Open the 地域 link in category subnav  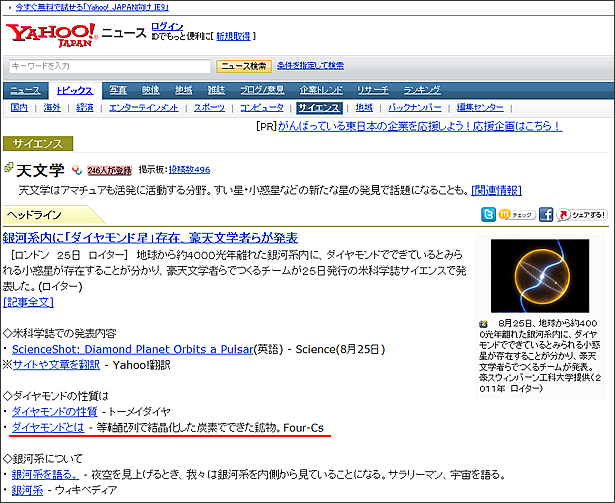pyautogui.click(x=364, y=108)
